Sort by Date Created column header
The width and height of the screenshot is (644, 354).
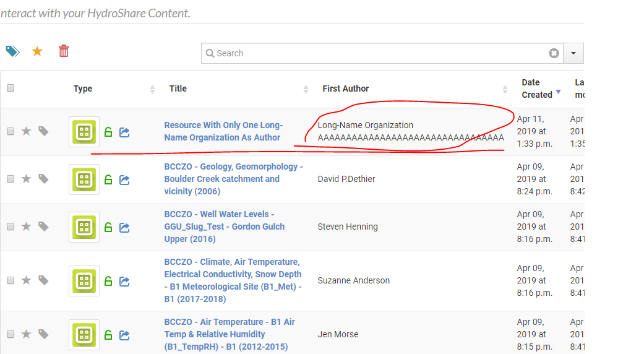(x=537, y=88)
